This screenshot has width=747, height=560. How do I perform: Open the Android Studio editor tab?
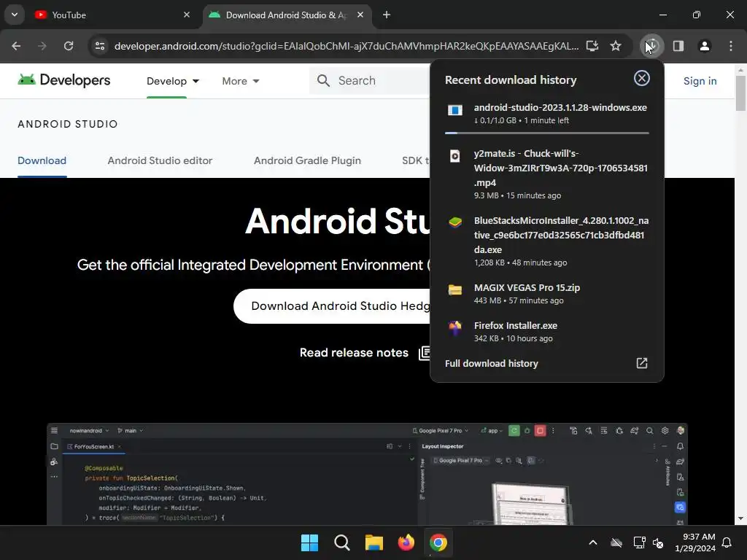(160, 160)
